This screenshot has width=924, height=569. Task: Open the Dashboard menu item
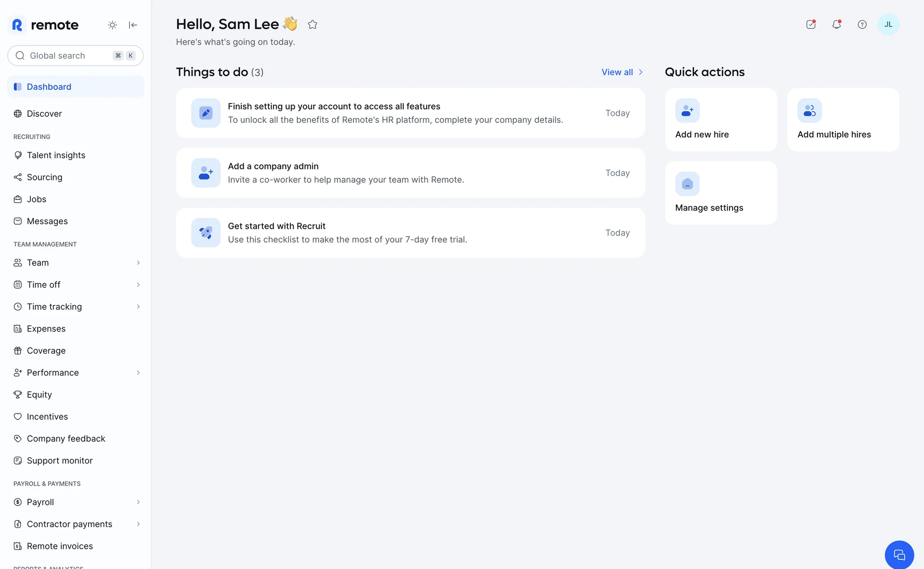click(76, 87)
